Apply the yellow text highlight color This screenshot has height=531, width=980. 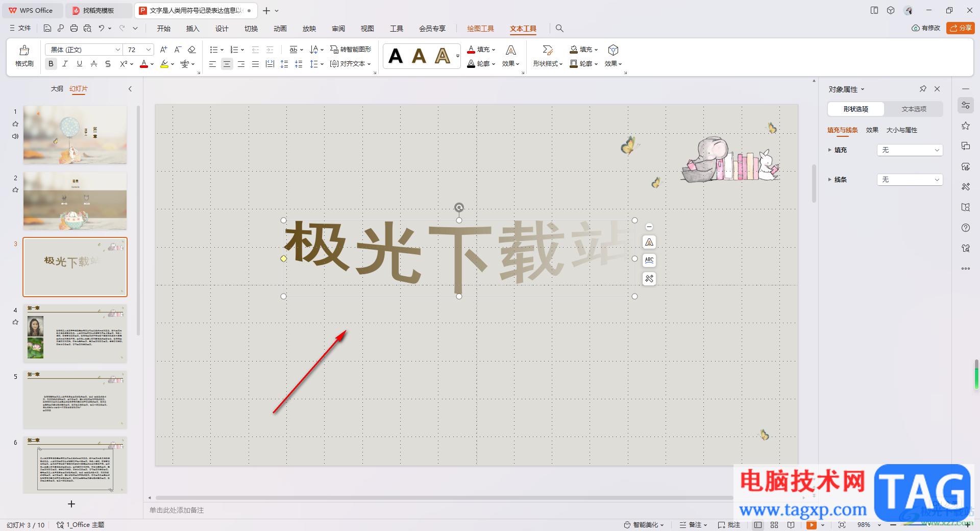[x=164, y=64]
